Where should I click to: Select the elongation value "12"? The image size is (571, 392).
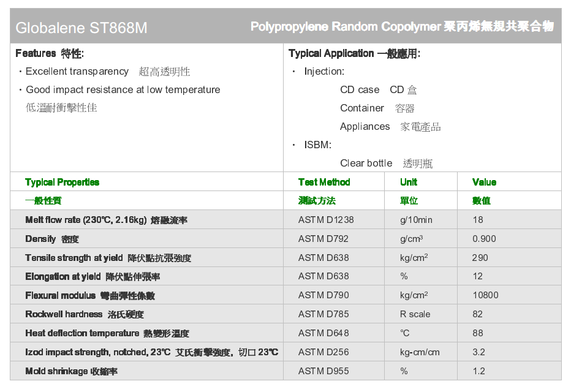coord(478,276)
